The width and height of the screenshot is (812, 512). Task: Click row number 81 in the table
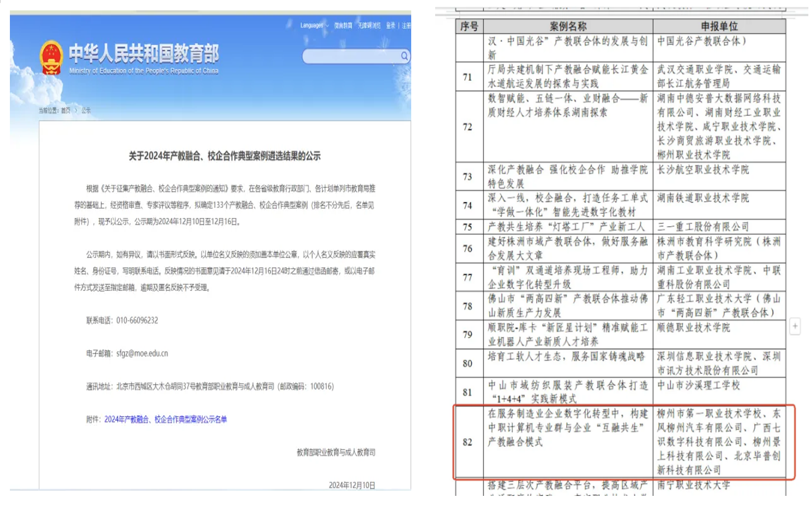467,392
